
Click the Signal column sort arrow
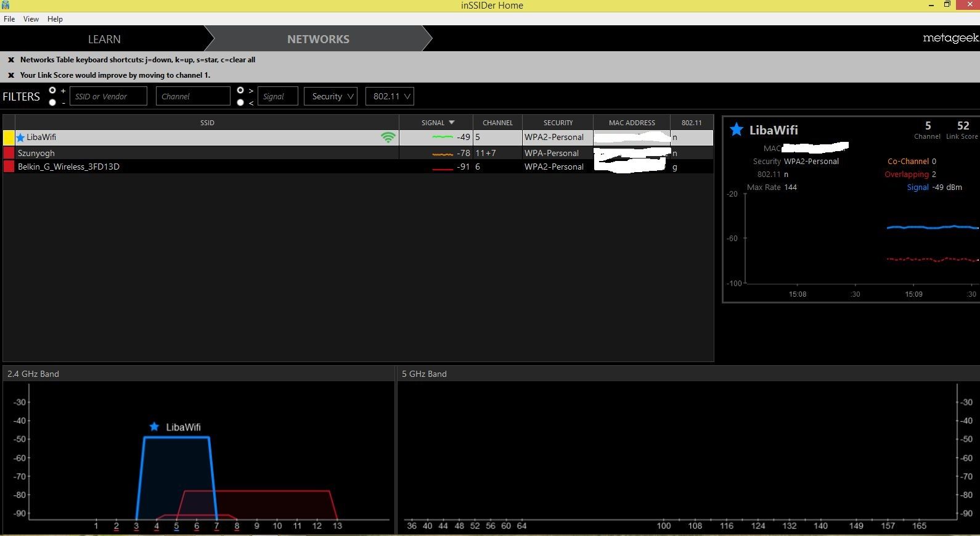(x=452, y=123)
